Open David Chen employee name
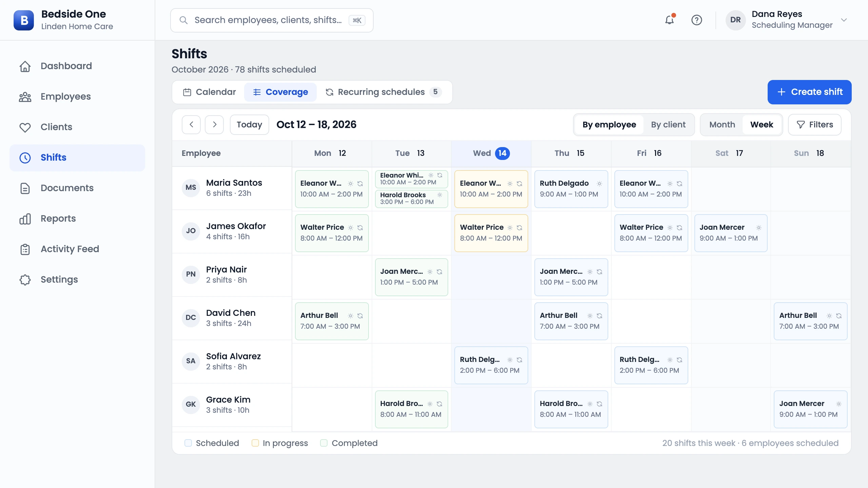Viewport: 868px width, 488px height. tap(231, 313)
